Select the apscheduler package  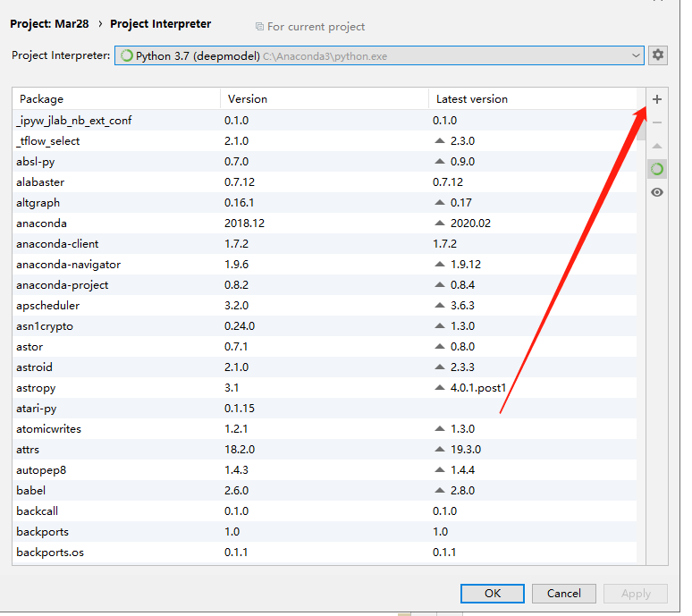point(325,306)
